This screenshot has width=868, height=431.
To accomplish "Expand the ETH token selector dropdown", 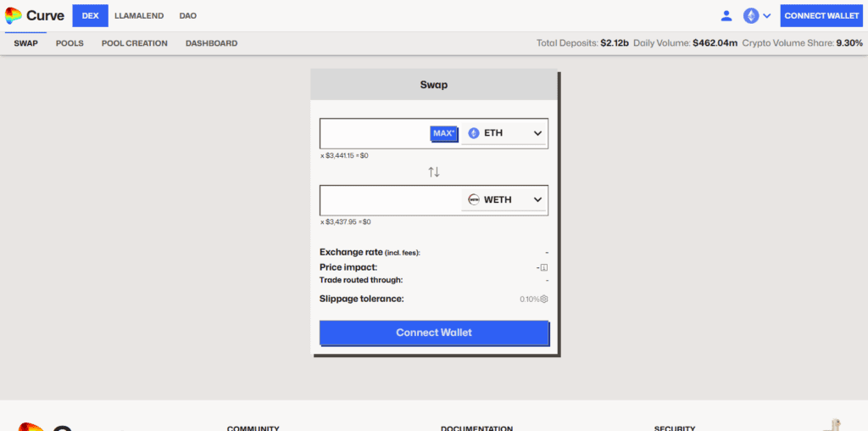I will 537,133.
